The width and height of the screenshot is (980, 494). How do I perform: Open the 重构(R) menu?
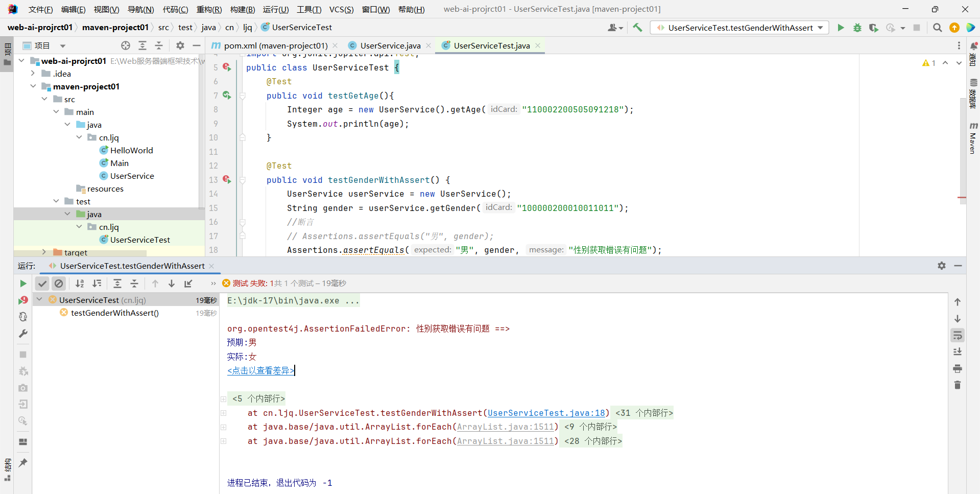[x=209, y=9]
